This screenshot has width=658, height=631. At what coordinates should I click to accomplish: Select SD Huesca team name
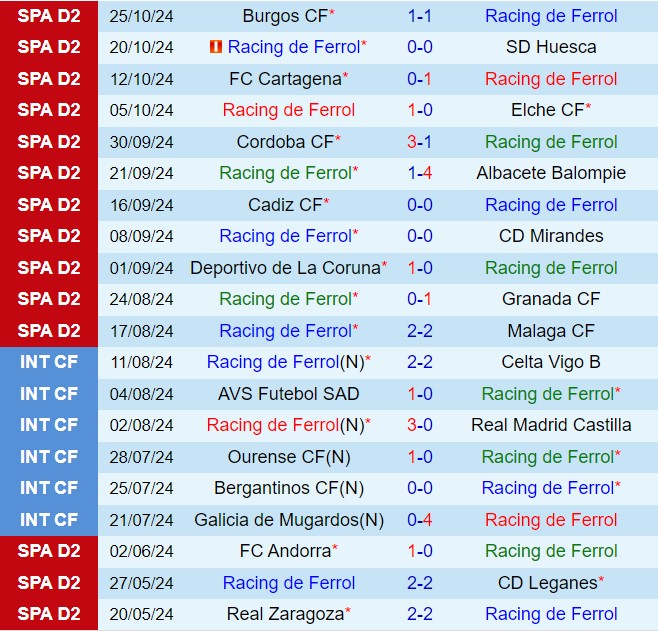pyautogui.click(x=551, y=47)
